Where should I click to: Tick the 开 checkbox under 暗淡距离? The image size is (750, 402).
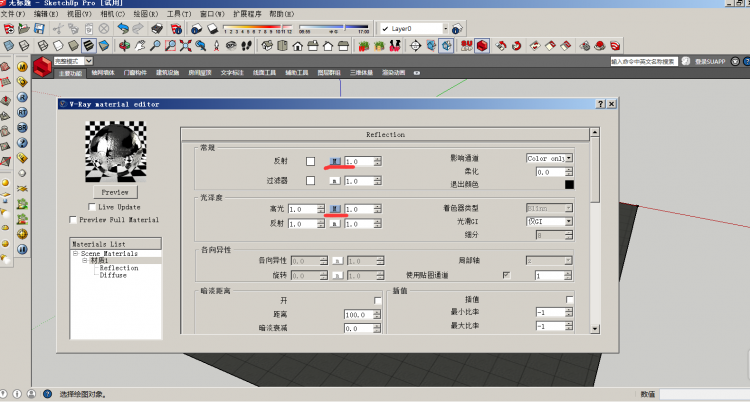click(x=377, y=300)
